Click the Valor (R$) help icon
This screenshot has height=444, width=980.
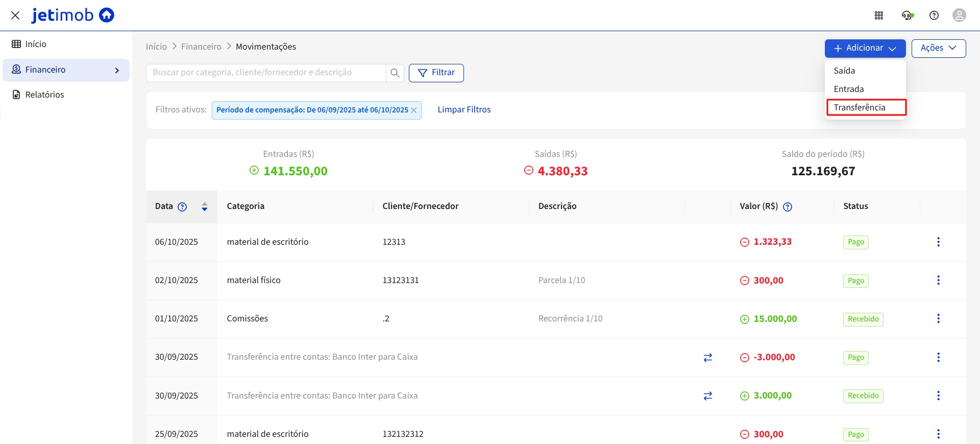(x=788, y=207)
